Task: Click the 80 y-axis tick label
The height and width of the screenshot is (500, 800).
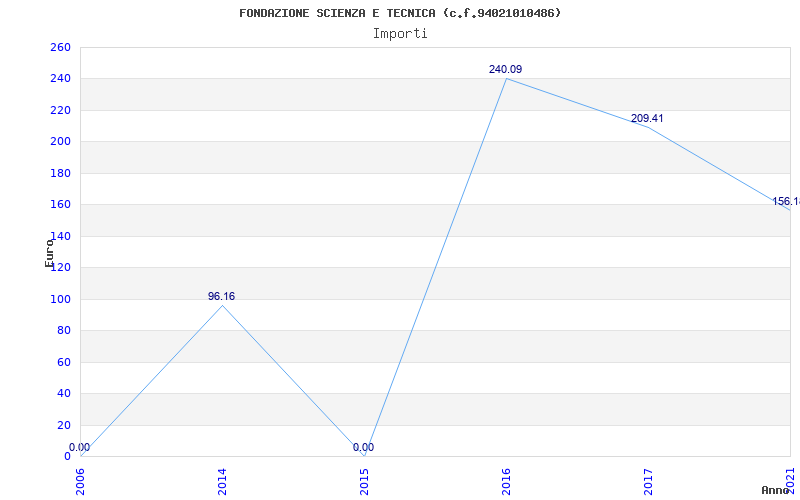Action: [63, 331]
